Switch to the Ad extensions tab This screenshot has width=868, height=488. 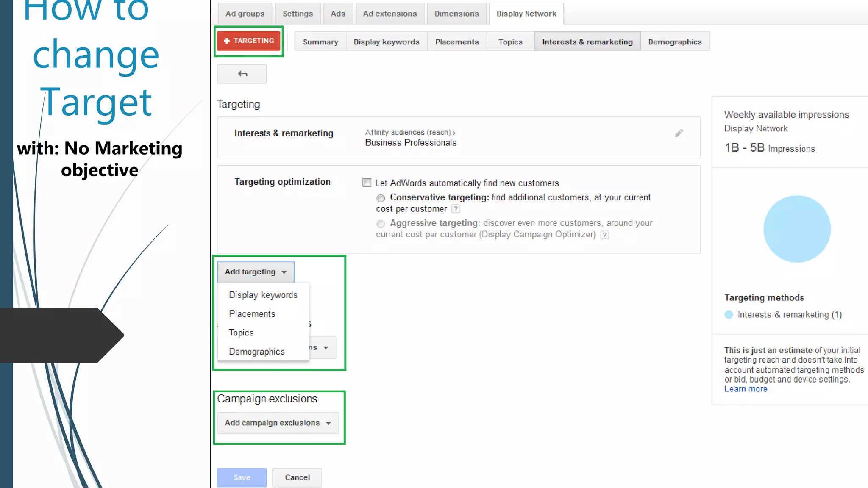[x=390, y=14]
